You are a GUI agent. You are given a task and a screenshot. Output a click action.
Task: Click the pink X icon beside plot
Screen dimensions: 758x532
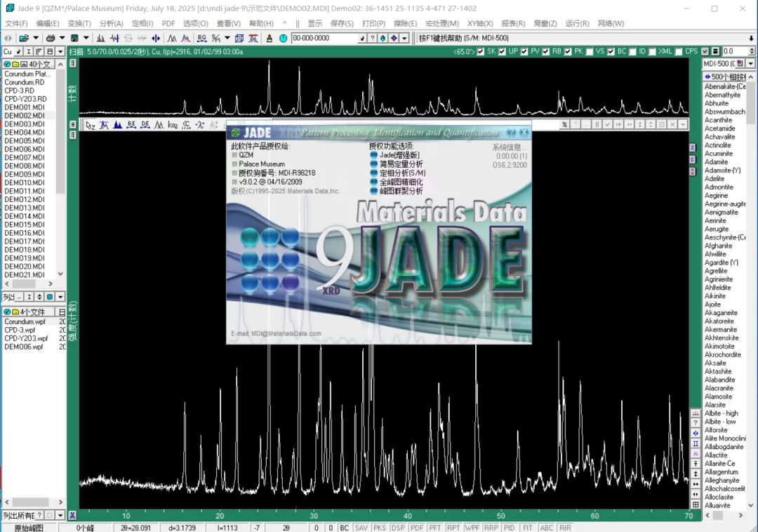[692, 171]
